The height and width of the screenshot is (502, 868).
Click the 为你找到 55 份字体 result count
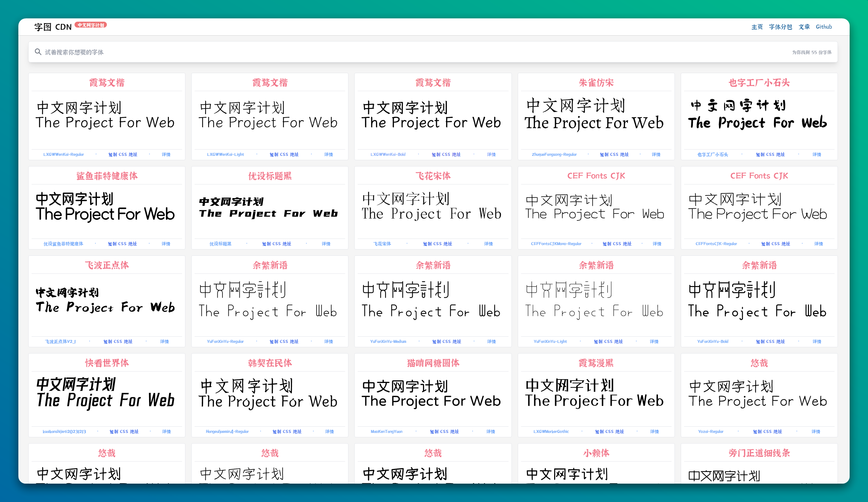811,52
